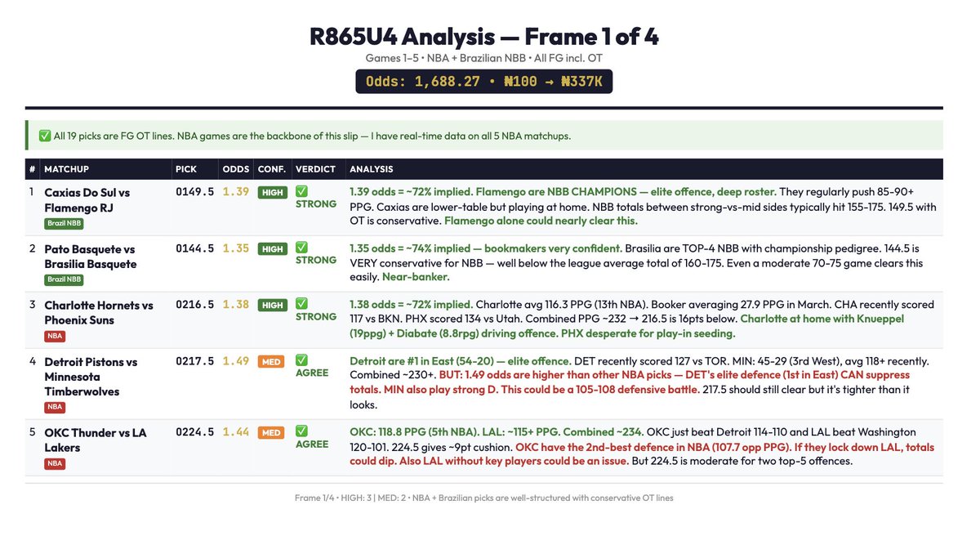Select the 'Caxias Do Sul vs Flamengo RJ' matchup

pos(87,200)
